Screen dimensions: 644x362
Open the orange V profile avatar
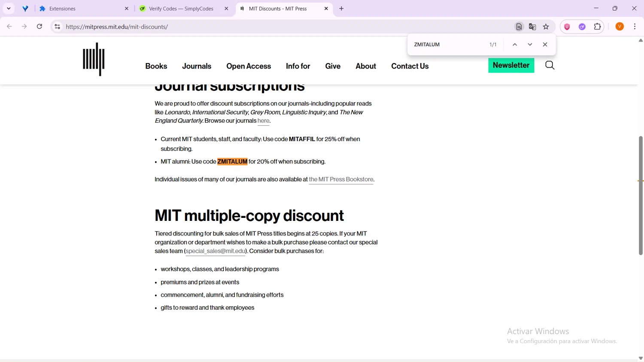620,27
